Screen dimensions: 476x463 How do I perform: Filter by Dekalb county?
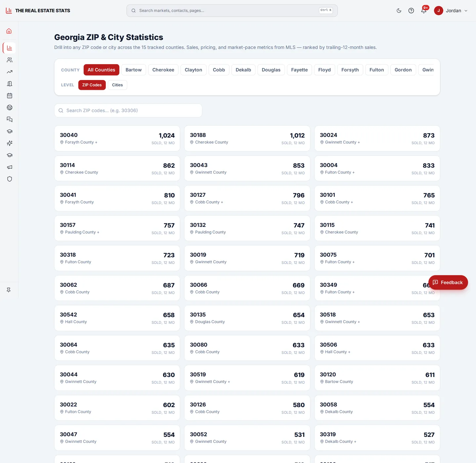[243, 70]
